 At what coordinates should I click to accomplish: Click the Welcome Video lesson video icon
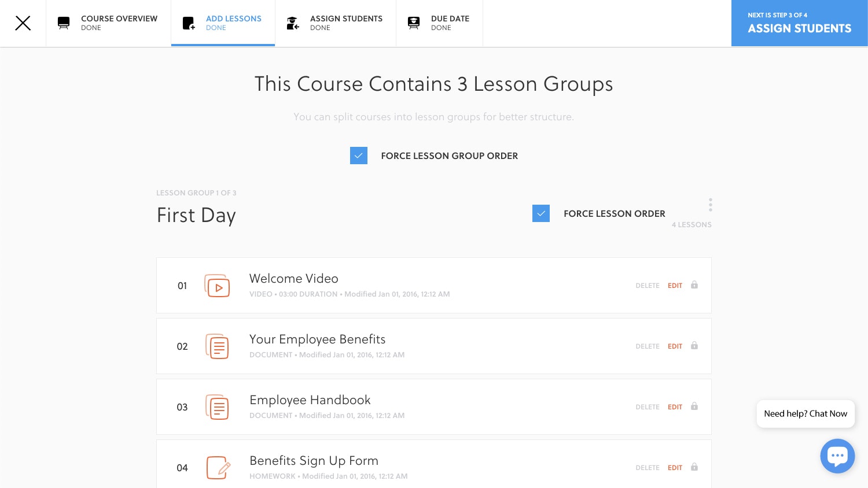[x=217, y=286]
